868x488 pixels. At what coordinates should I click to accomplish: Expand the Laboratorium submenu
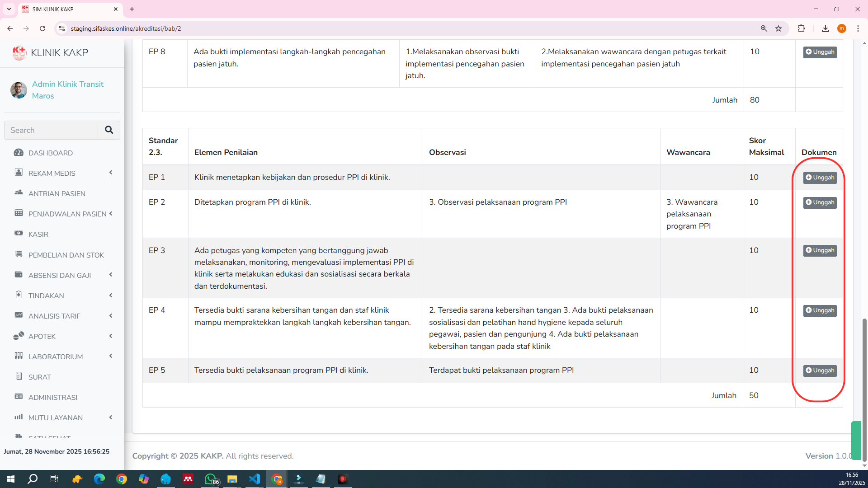pyautogui.click(x=111, y=357)
